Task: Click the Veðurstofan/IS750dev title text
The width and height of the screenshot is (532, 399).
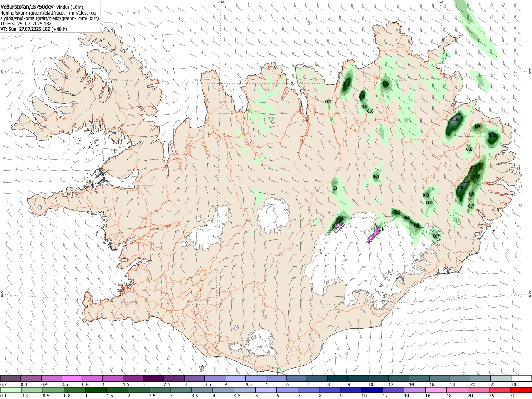Action: click(x=27, y=7)
